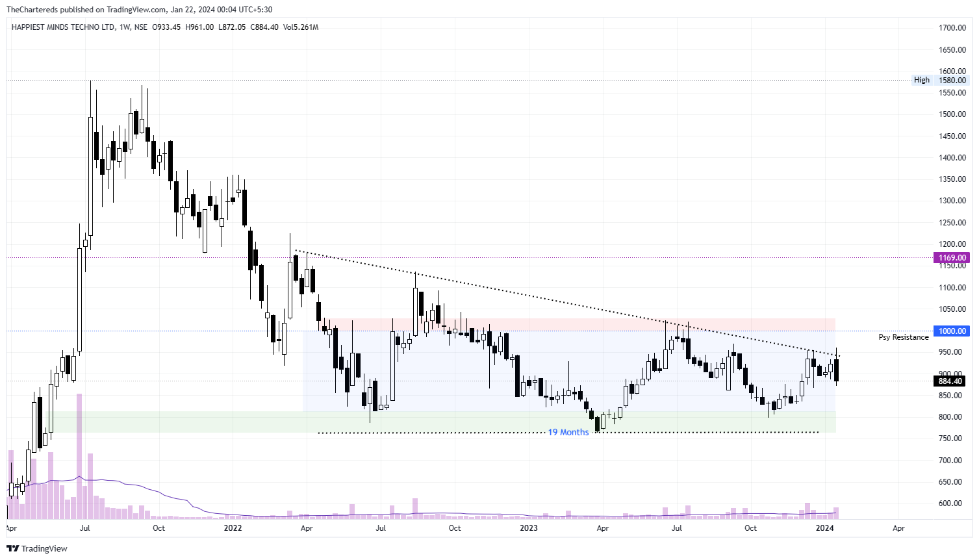The image size is (979, 560).
Task: Click the HAPPIEST MINDS TECHNO LTD symbol title
Action: point(64,27)
